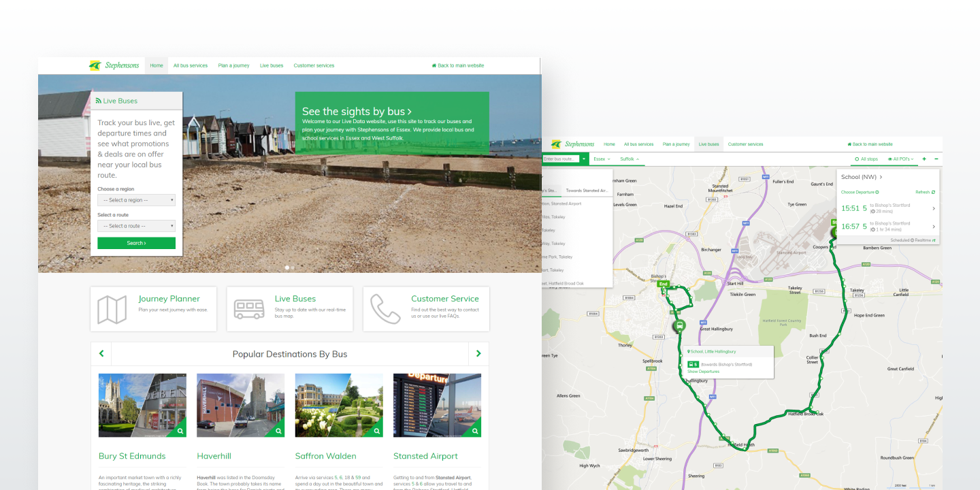Click the Customer Service card title
The width and height of the screenshot is (980, 490).
(445, 299)
